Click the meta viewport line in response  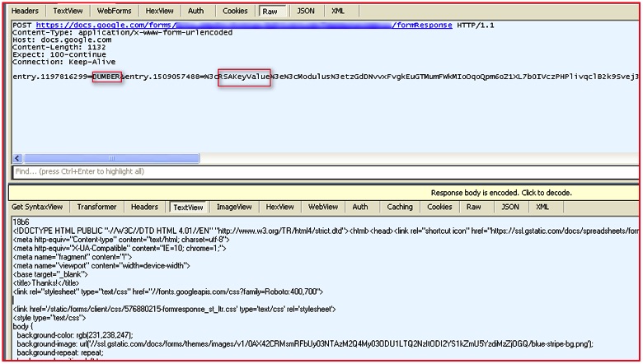point(101,266)
